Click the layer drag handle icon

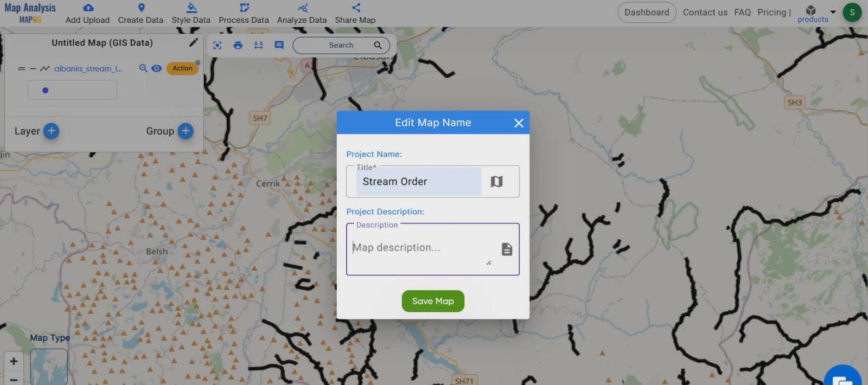21,69
